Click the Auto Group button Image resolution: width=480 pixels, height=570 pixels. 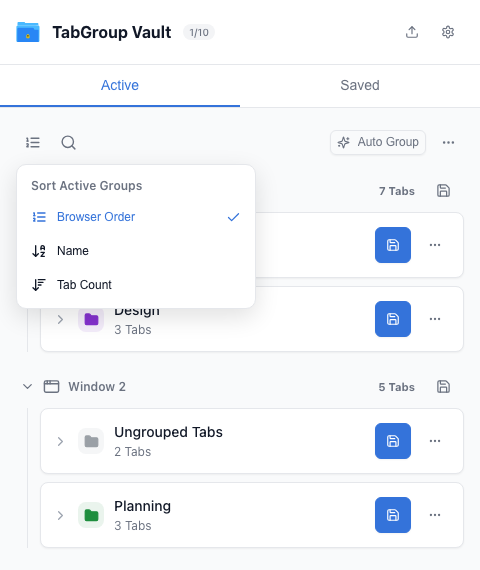[x=378, y=142]
